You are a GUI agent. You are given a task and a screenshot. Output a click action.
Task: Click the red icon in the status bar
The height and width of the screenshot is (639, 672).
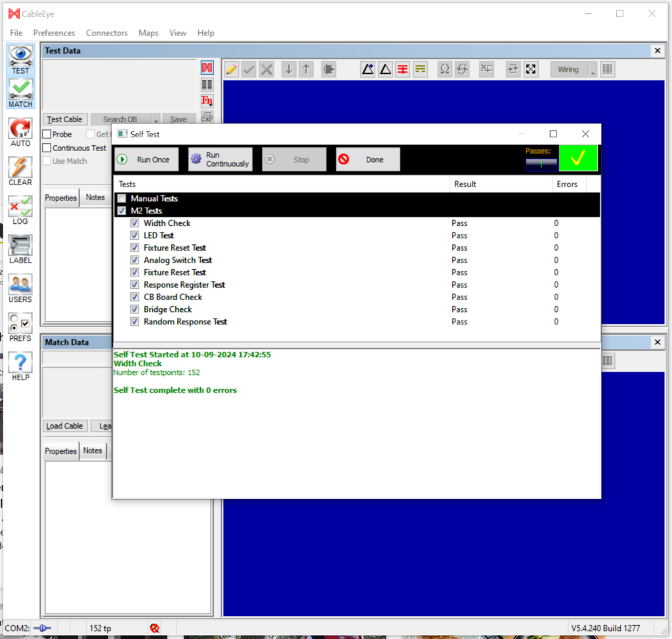click(155, 628)
